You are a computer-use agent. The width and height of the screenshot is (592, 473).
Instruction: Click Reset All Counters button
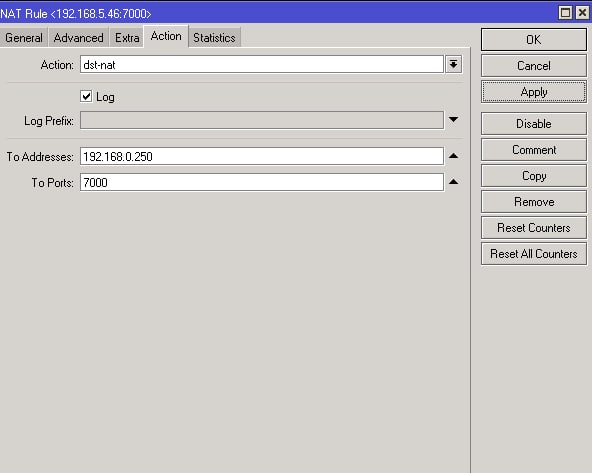tap(534, 254)
